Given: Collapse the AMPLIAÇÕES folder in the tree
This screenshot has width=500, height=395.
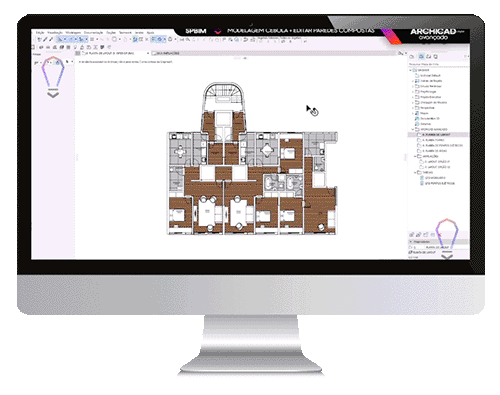Looking at the screenshot, I should (415, 156).
